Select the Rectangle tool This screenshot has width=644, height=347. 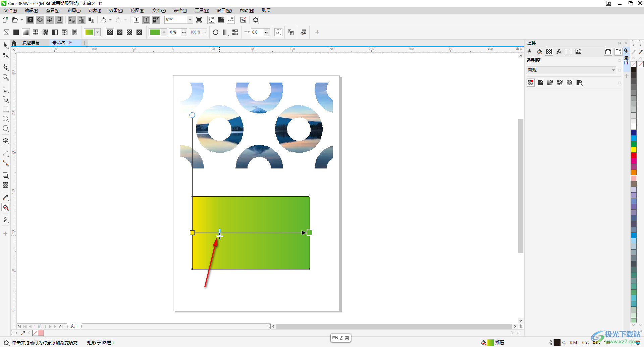point(5,109)
